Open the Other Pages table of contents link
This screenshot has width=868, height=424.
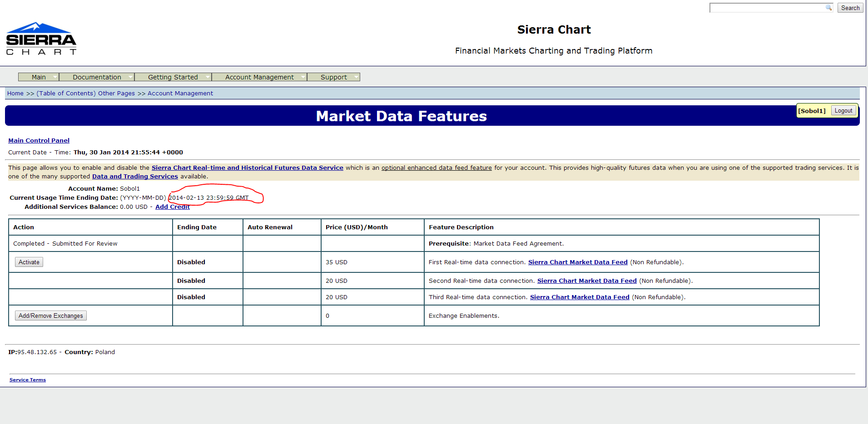pos(85,94)
